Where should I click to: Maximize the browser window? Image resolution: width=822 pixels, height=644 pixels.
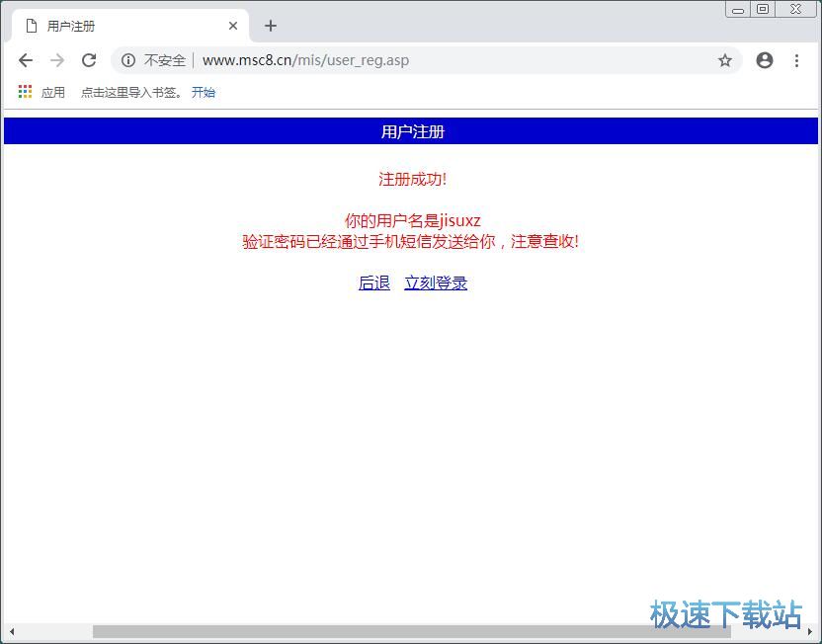763,10
